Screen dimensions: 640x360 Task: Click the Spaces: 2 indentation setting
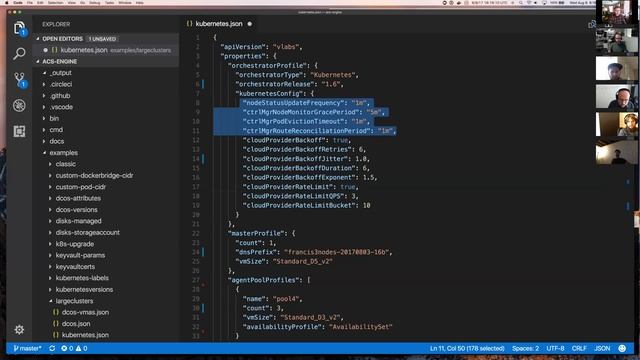(x=525, y=349)
